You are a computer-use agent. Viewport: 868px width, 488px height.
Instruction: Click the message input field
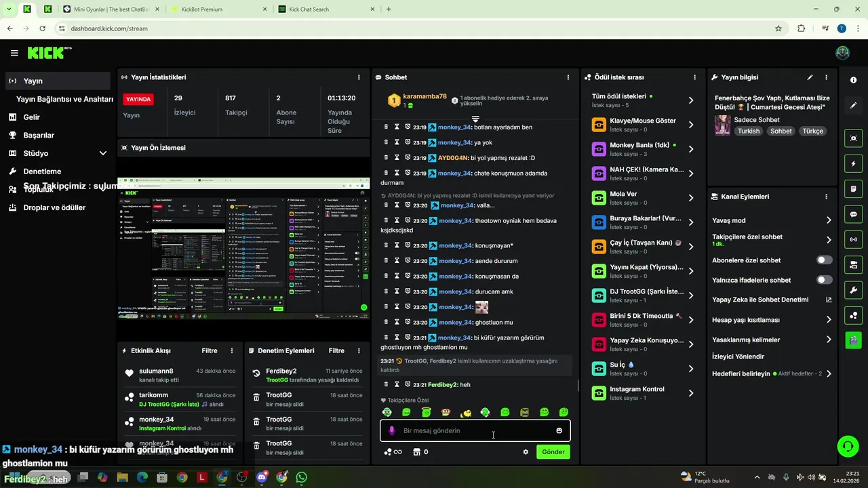(x=475, y=430)
